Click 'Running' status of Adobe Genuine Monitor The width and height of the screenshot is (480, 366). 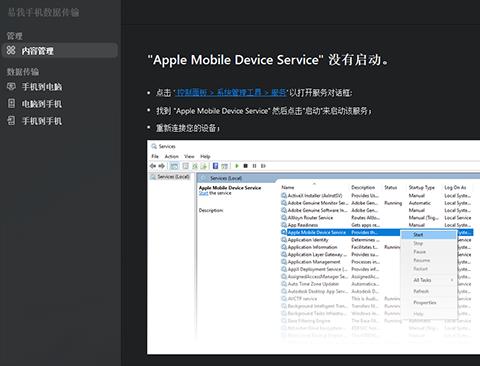click(393, 203)
